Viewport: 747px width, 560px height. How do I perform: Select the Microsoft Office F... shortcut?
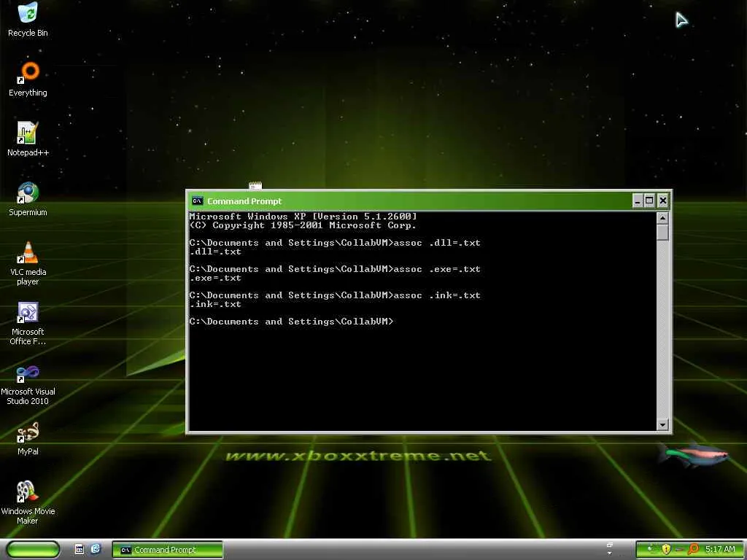click(x=28, y=323)
